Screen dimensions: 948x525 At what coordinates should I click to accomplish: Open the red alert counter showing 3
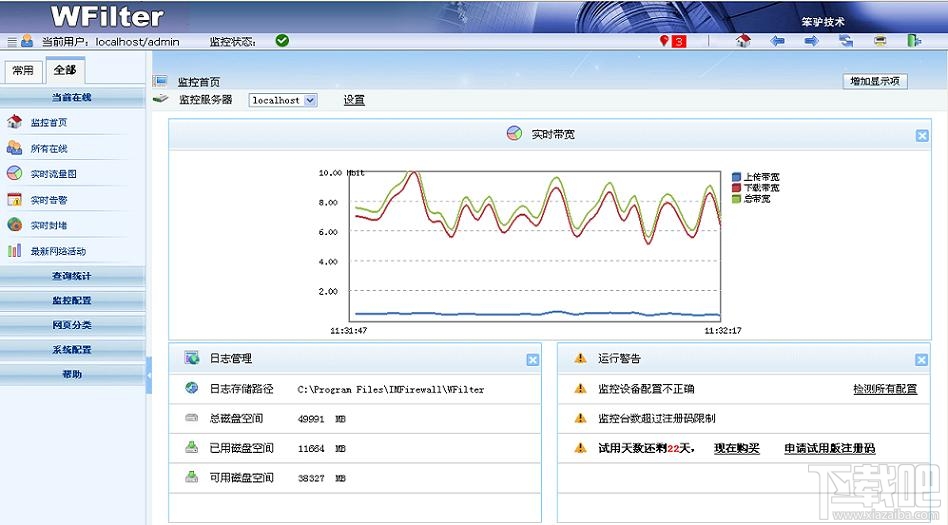coord(679,42)
